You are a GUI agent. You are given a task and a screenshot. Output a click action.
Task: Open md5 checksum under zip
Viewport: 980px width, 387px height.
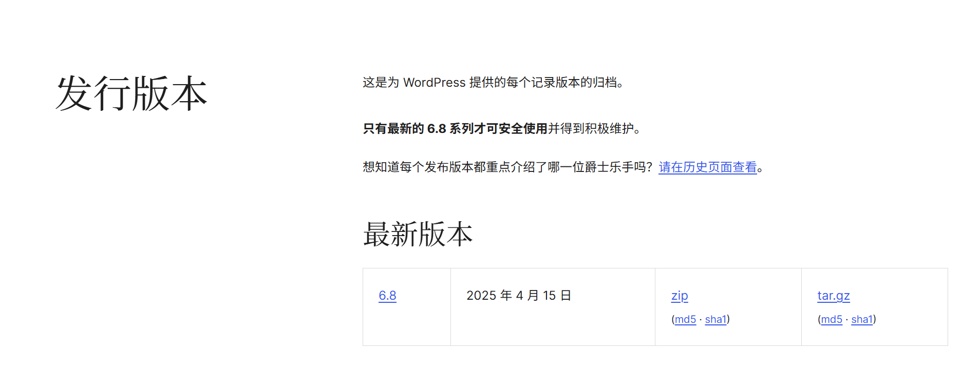click(x=685, y=319)
